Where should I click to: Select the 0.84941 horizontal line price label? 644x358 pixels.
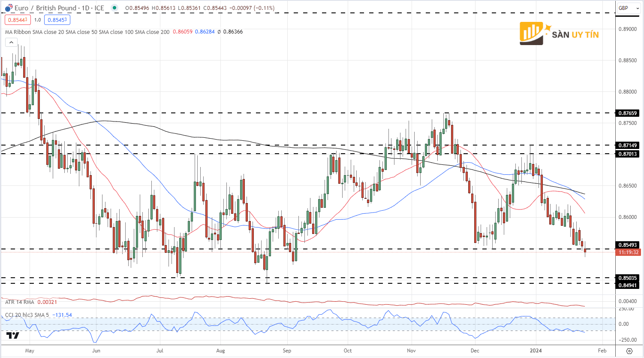coord(628,285)
